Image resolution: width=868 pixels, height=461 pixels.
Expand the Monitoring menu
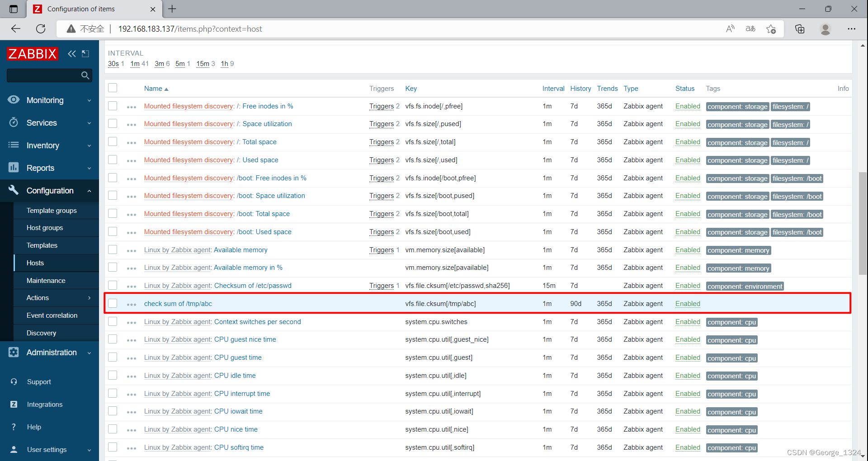89,100
